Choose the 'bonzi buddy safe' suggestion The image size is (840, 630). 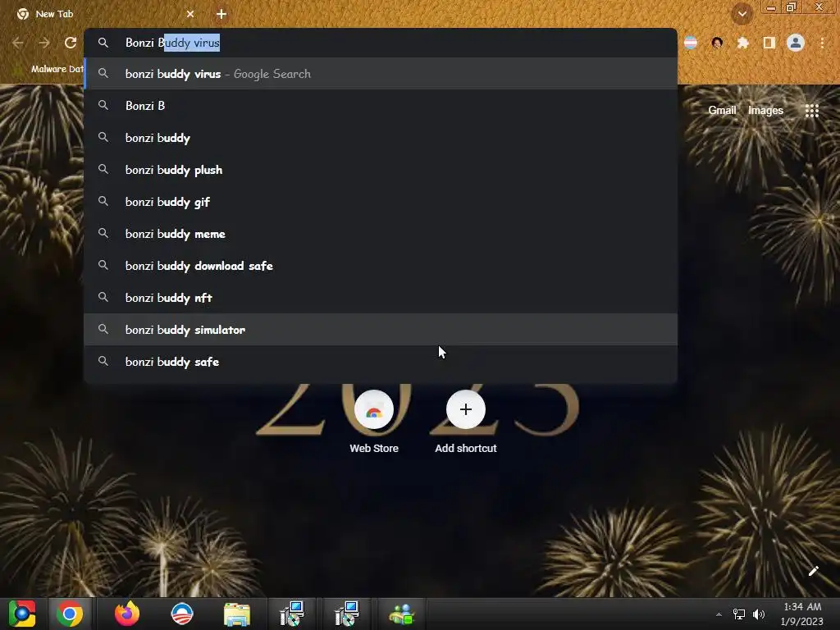[381, 362]
